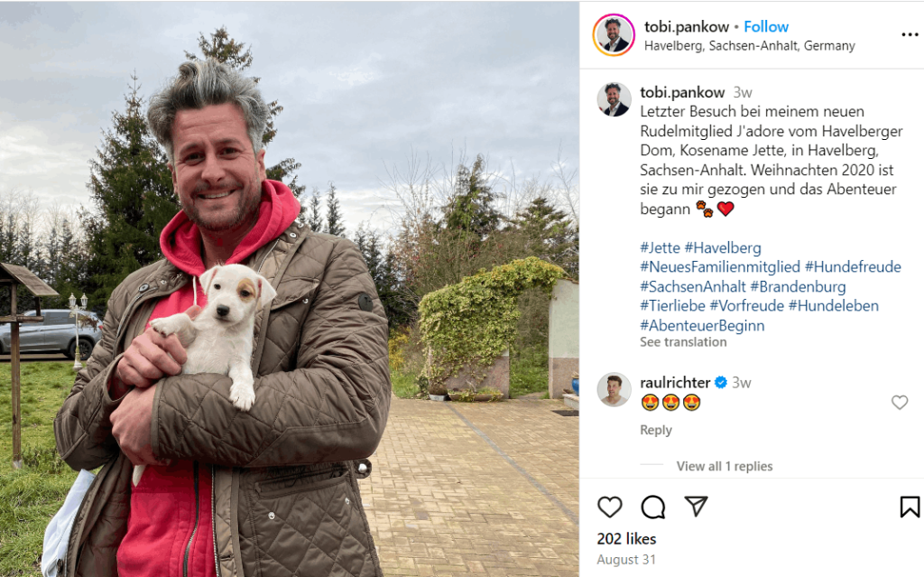Open the #NeuesFamilienmitglied hashtag
Screen dimensions: 924x577
pos(720,266)
